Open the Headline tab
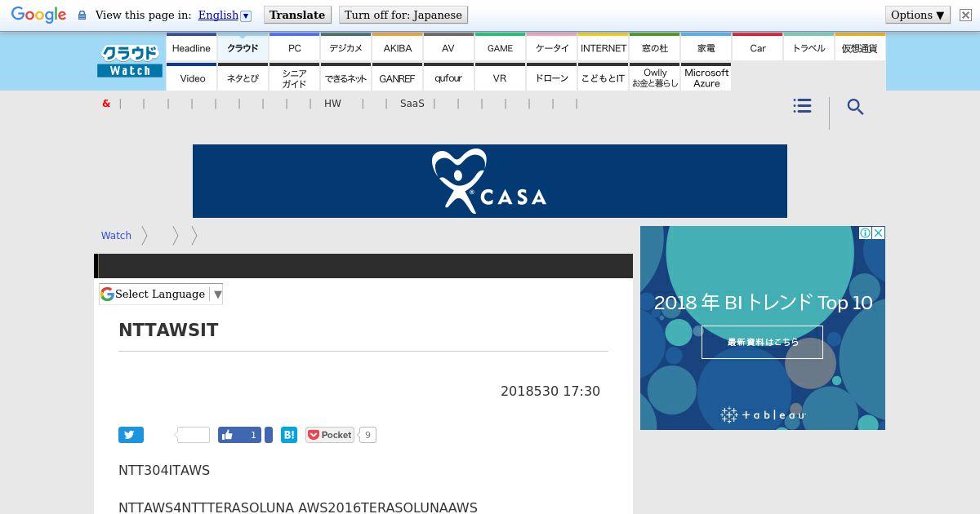The width and height of the screenshot is (980, 514). pos(191,48)
